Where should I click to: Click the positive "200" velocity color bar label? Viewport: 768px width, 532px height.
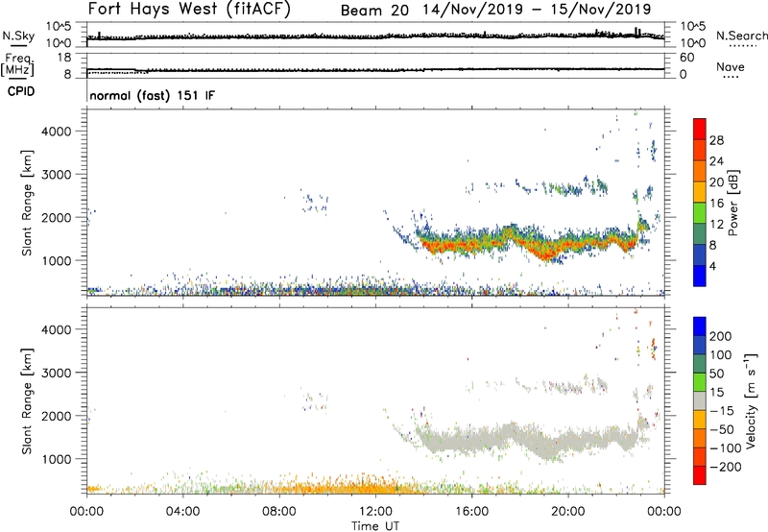[x=721, y=336]
